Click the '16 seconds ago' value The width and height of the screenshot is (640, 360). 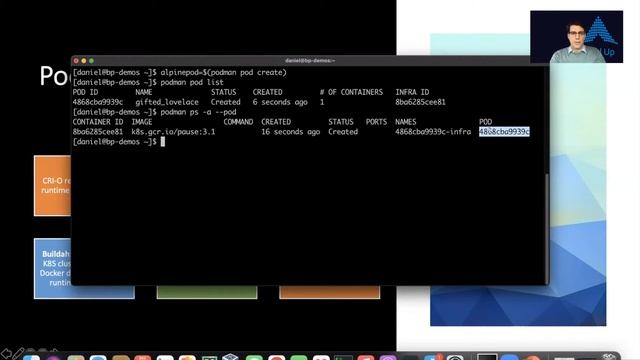point(291,132)
